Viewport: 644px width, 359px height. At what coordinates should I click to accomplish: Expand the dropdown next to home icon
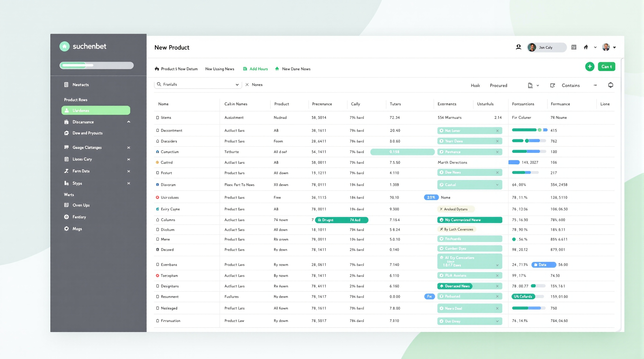pyautogui.click(x=595, y=47)
